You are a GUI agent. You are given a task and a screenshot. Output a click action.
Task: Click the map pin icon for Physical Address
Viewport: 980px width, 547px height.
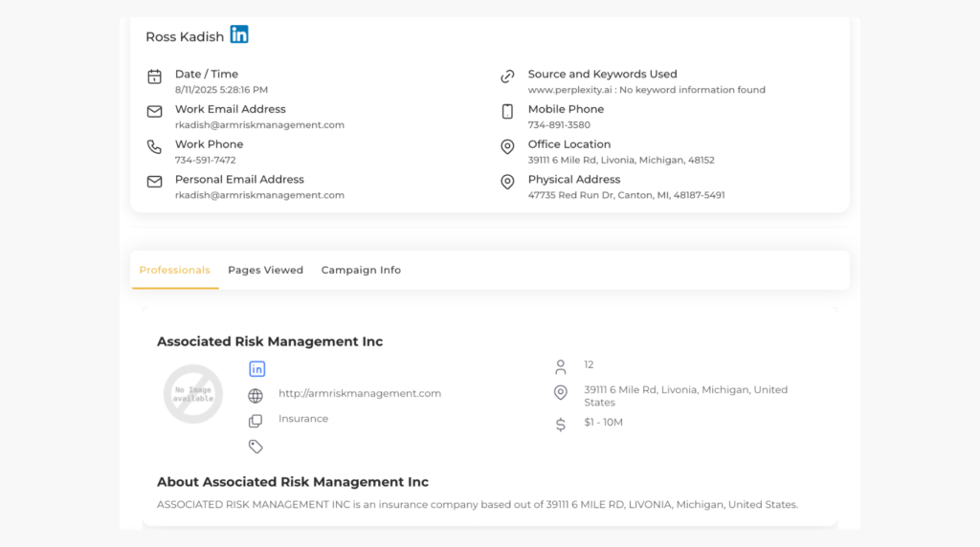tap(507, 182)
